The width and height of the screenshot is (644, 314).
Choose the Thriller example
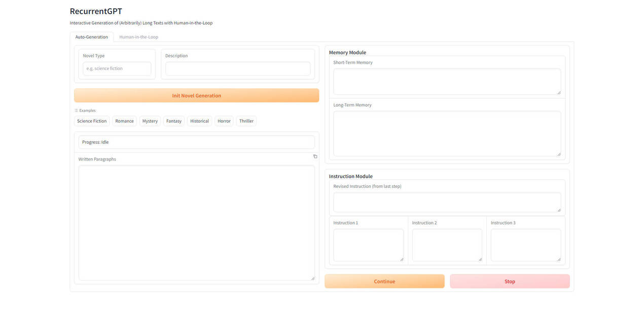246,121
